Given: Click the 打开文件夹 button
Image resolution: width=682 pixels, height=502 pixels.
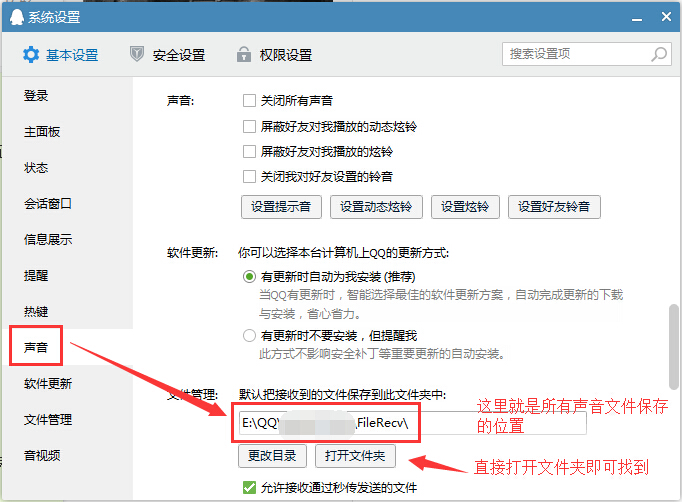Looking at the screenshot, I should [355, 456].
